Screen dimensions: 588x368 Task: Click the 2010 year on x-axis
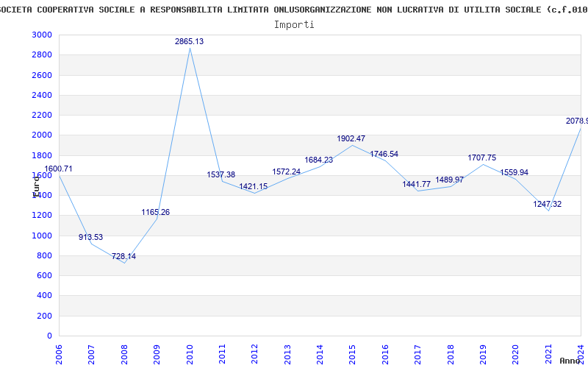(189, 353)
